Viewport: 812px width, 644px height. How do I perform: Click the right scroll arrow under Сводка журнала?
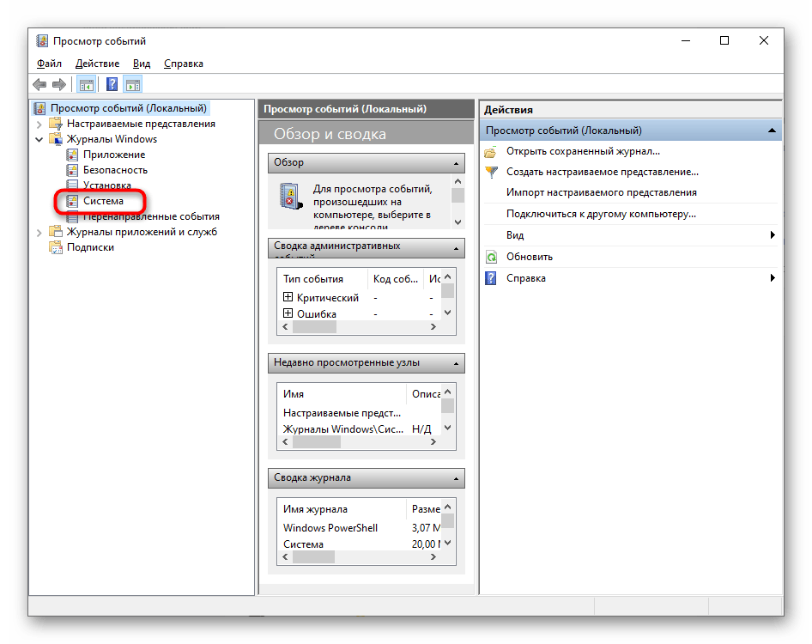coord(434,556)
